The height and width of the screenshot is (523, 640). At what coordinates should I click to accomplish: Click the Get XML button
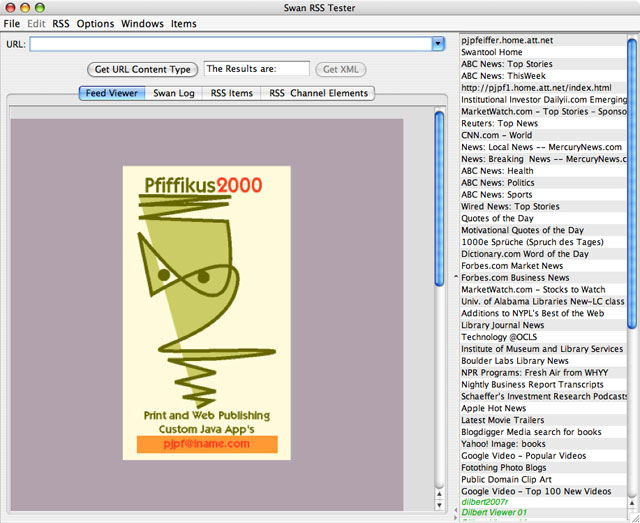341,70
